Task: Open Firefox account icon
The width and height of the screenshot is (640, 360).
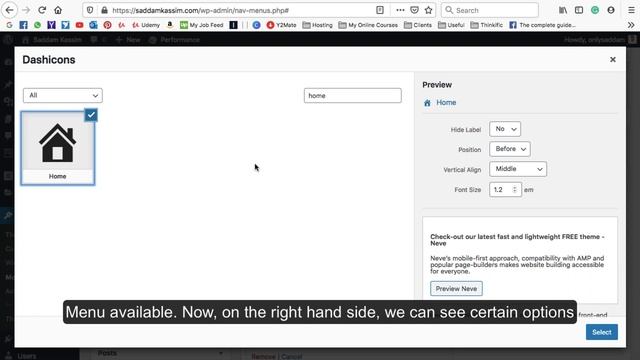Action: 611,10
